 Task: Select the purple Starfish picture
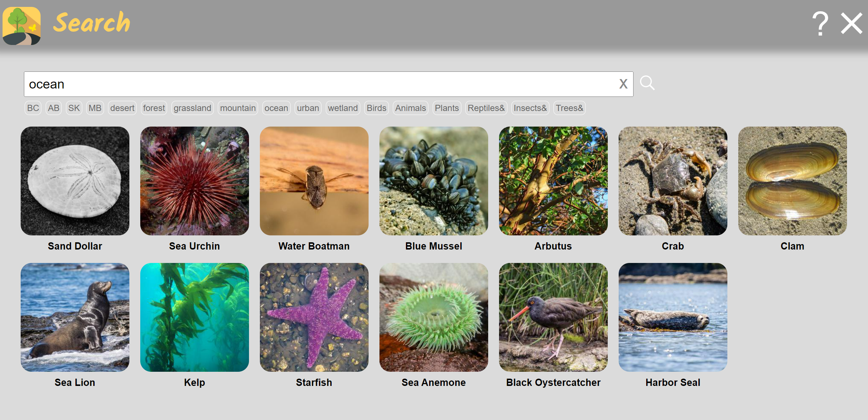click(x=314, y=317)
